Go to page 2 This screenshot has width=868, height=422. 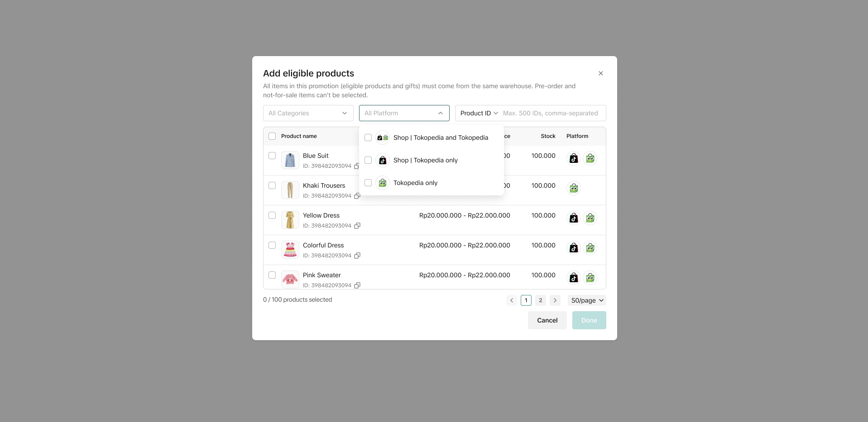point(541,300)
